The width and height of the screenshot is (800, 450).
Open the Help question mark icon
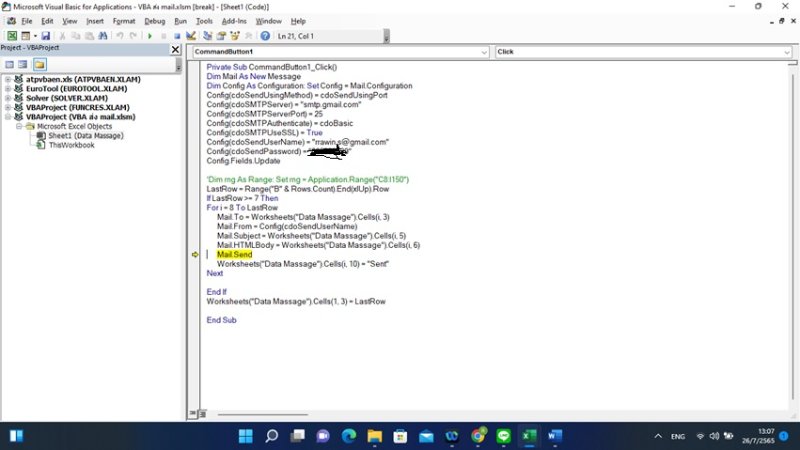tap(265, 36)
